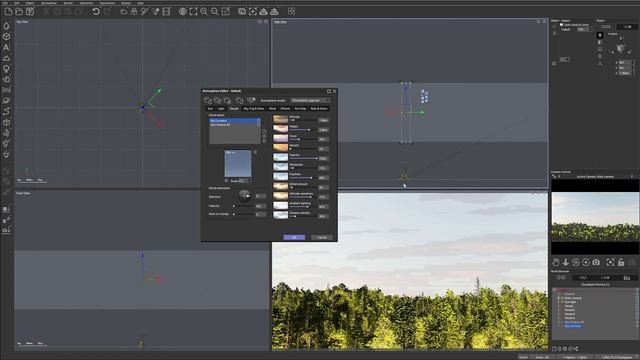
Task: Click the frame-target icon in Camera Control
Action: coord(610,262)
